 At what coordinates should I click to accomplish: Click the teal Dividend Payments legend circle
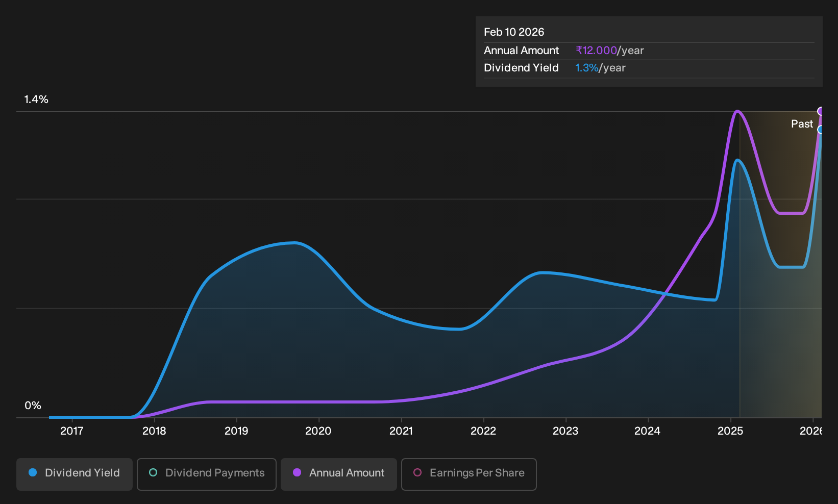[153, 473]
